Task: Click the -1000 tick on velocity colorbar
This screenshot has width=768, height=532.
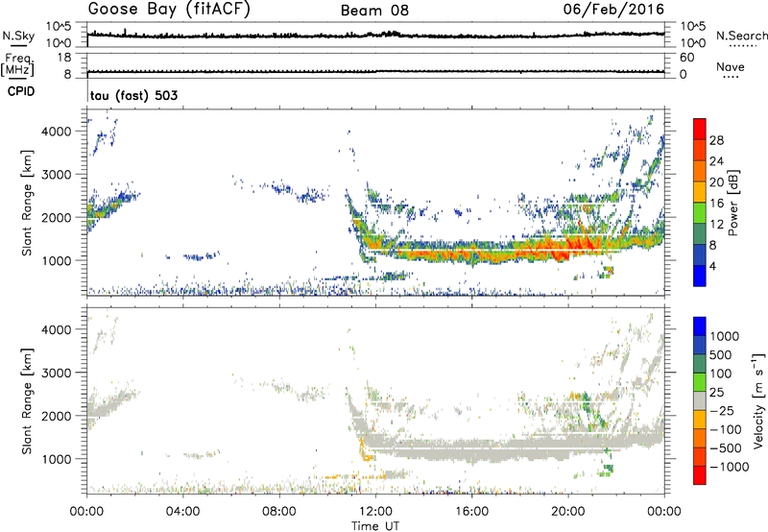Action: [729, 467]
